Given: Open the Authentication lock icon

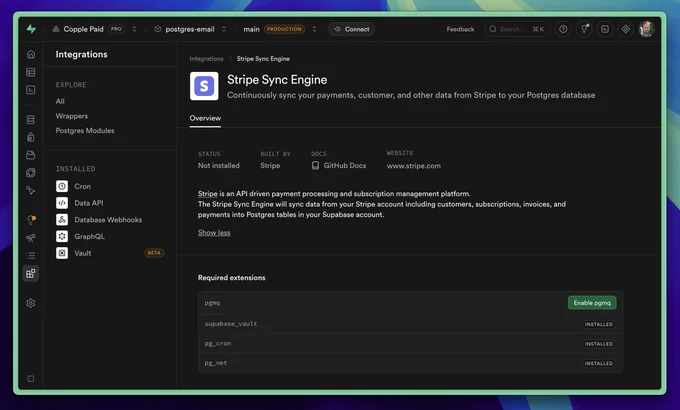Looking at the screenshot, I should [31, 137].
